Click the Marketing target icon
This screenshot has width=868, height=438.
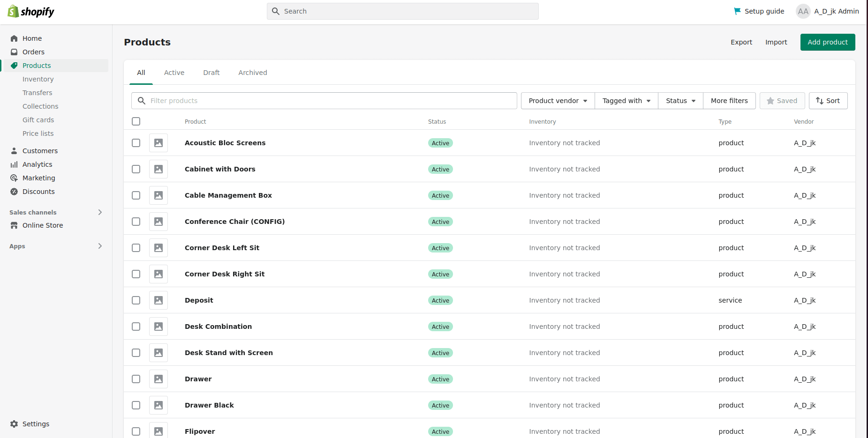pos(14,178)
